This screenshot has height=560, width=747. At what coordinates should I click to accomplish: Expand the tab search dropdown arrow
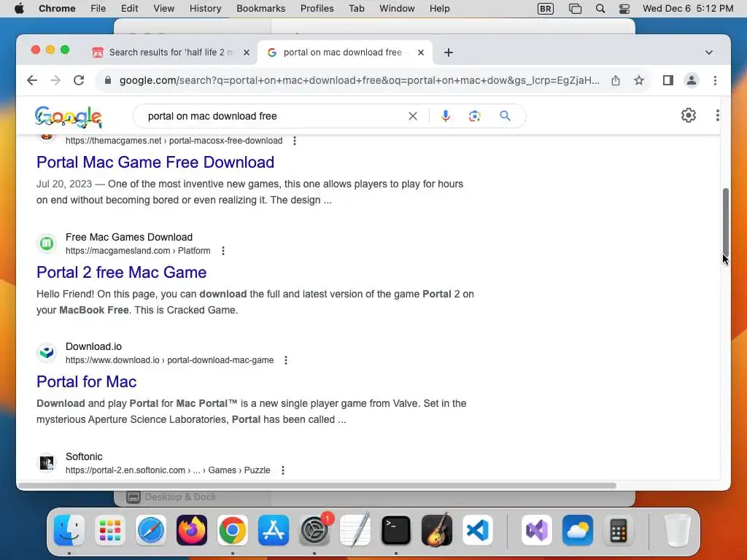(x=709, y=52)
